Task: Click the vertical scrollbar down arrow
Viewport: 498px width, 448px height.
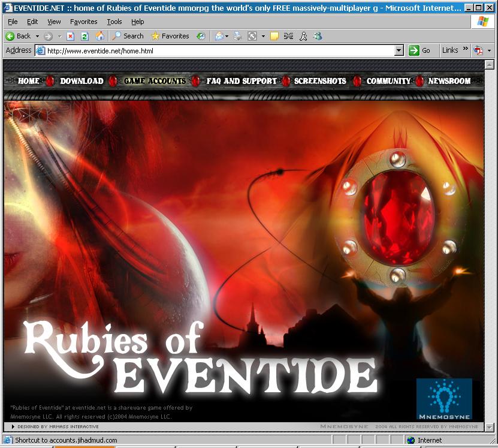Action: (x=490, y=428)
